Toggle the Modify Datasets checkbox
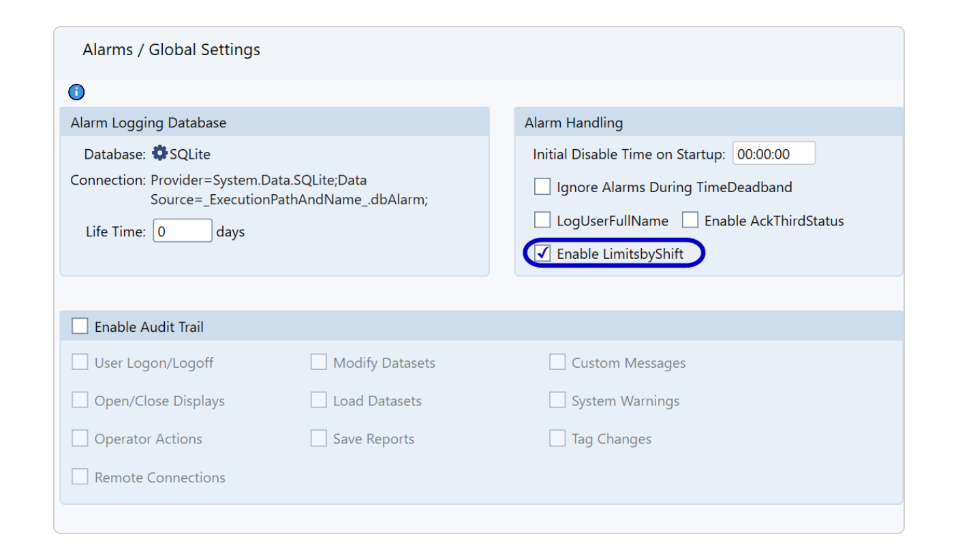 (318, 362)
